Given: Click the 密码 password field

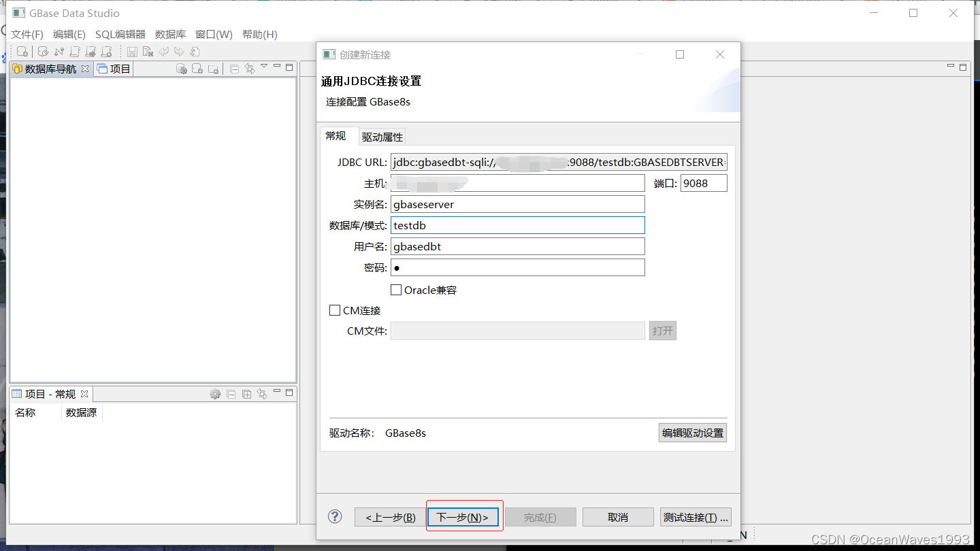Looking at the screenshot, I should coord(518,267).
